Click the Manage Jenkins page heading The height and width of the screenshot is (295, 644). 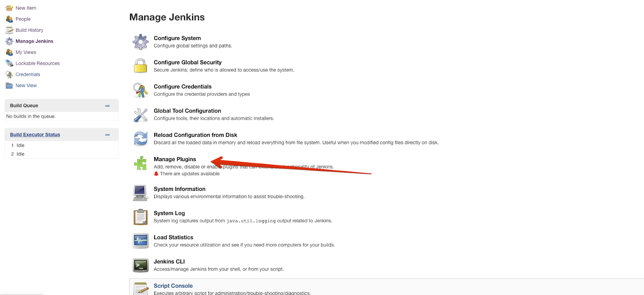click(167, 17)
